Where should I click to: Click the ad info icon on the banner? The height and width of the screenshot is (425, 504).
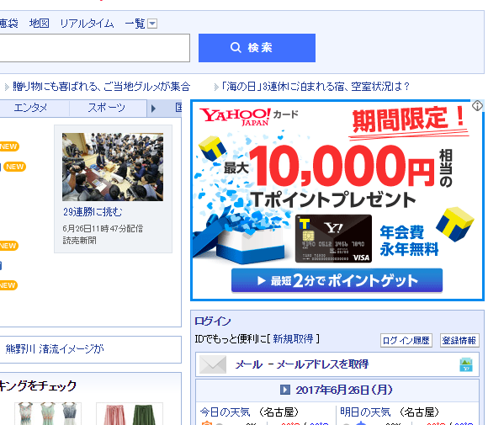[477, 105]
